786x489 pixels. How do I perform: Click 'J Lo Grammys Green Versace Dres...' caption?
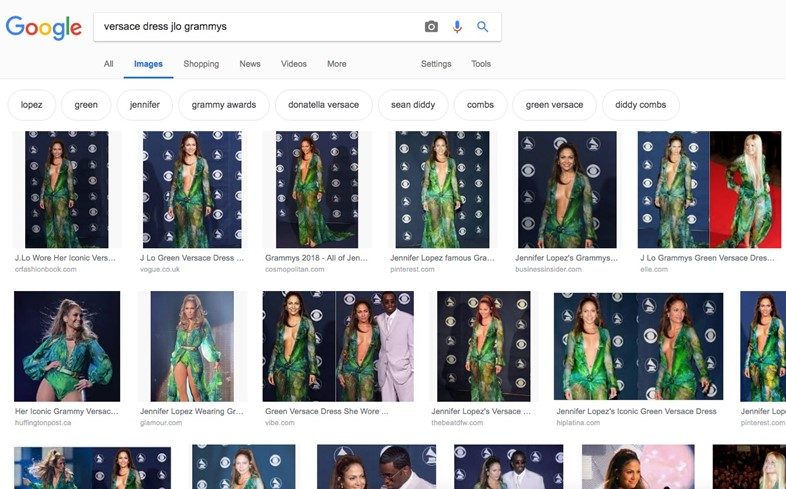tap(707, 258)
